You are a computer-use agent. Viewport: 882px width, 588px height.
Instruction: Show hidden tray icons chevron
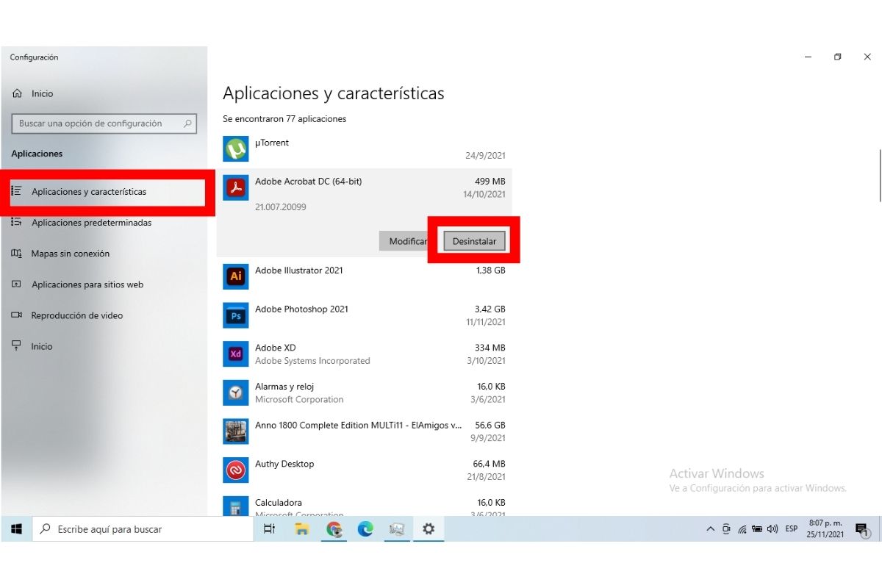coord(710,528)
